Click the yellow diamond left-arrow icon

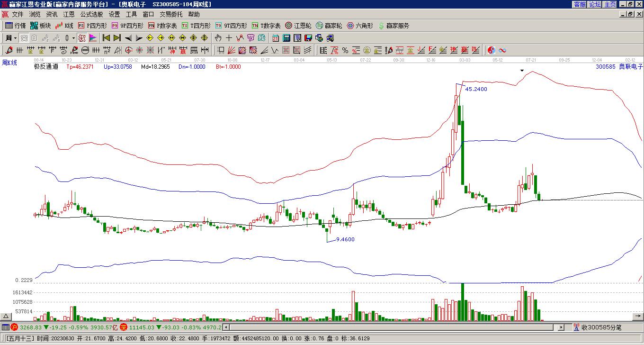[150, 38]
